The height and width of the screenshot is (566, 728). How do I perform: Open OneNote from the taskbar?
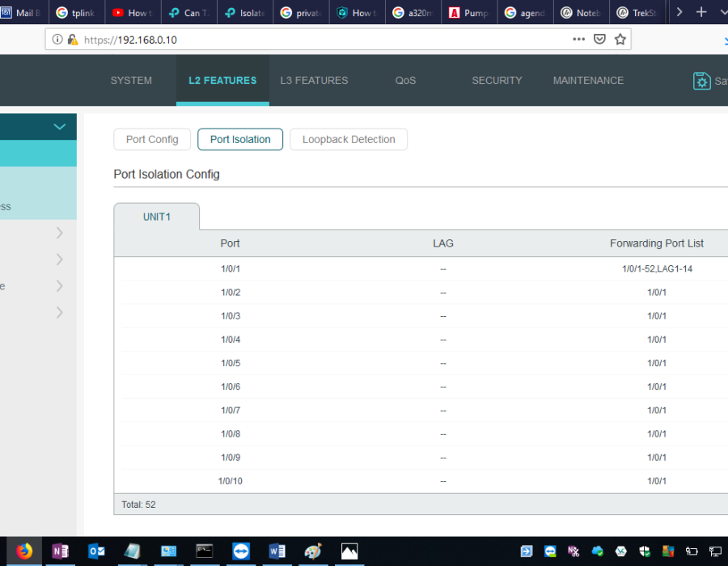61,551
